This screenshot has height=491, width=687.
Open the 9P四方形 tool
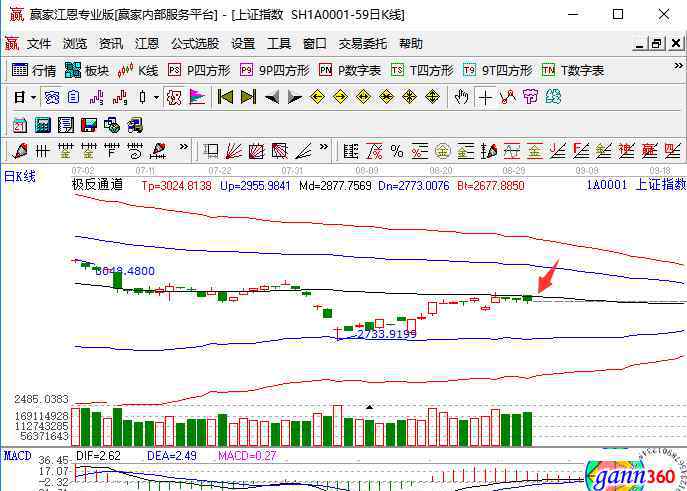[x=275, y=70]
